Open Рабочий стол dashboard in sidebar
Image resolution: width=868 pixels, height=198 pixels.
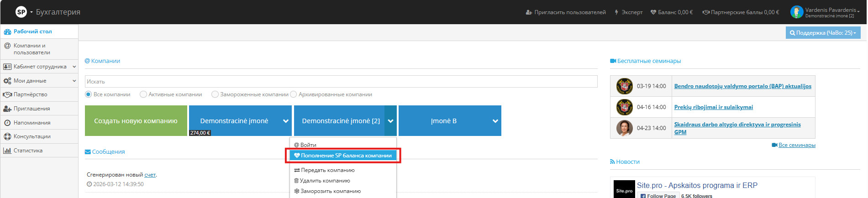[32, 31]
